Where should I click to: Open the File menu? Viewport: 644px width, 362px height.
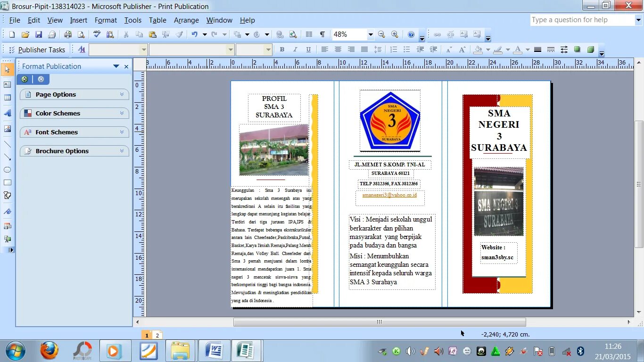(15, 20)
